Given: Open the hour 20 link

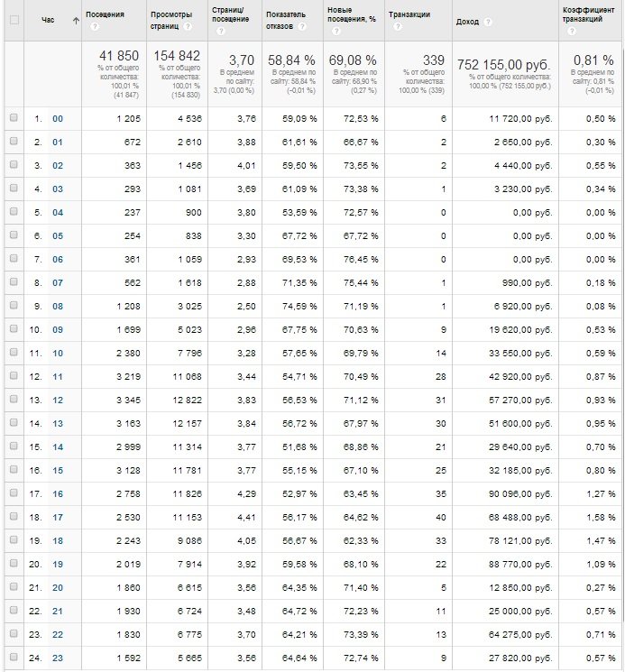Looking at the screenshot, I should coord(58,587).
